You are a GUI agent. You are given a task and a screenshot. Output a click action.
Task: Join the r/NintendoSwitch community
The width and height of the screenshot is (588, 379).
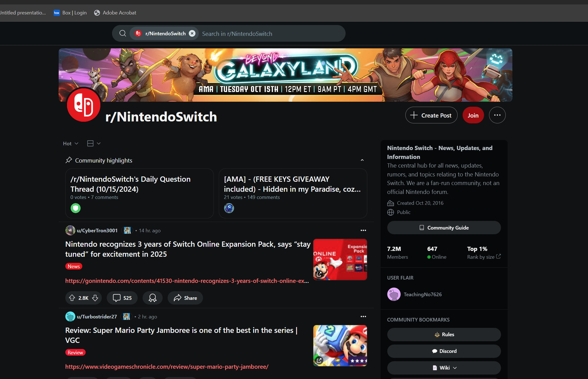pyautogui.click(x=473, y=115)
